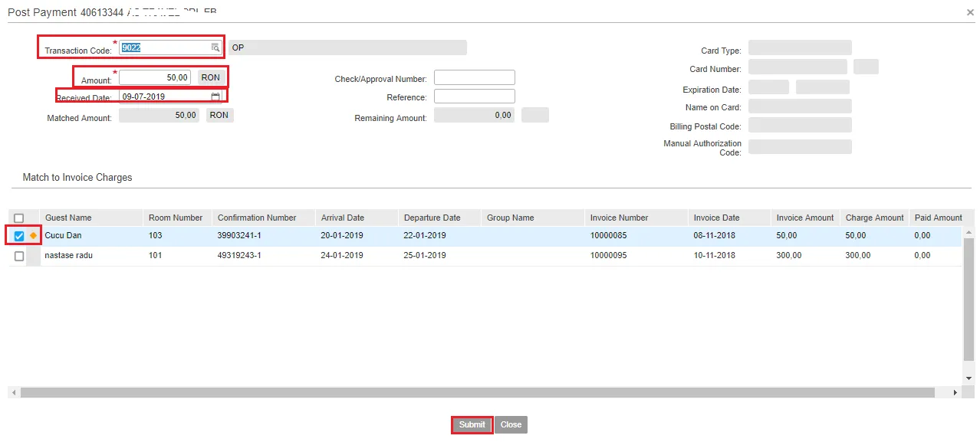Sort by Invoice Amount column header
The height and width of the screenshot is (442, 980).
point(805,218)
